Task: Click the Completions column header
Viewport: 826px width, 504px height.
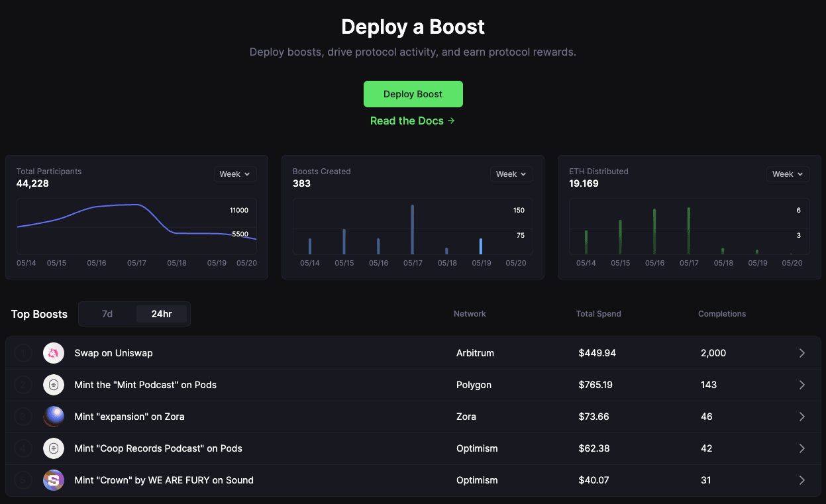Action: (722, 314)
